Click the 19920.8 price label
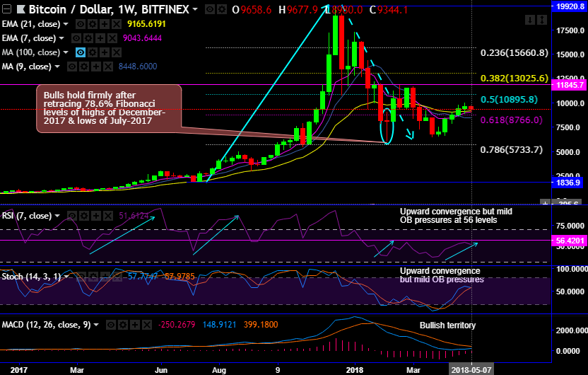The width and height of the screenshot is (588, 375). tap(570, 6)
